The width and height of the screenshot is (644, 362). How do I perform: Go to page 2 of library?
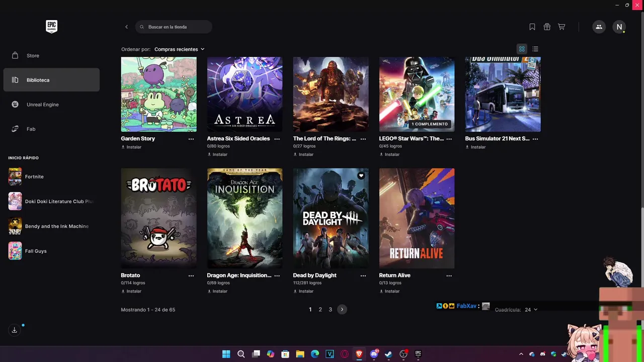click(x=320, y=310)
